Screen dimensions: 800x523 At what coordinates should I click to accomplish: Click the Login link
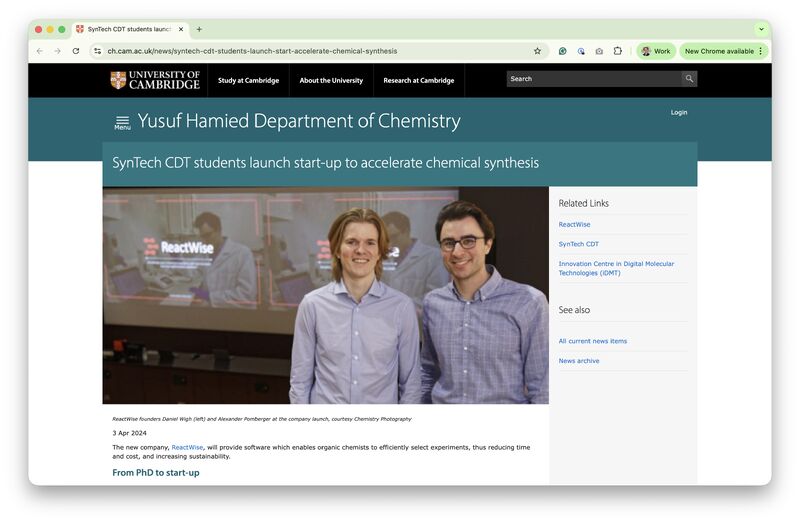click(679, 112)
